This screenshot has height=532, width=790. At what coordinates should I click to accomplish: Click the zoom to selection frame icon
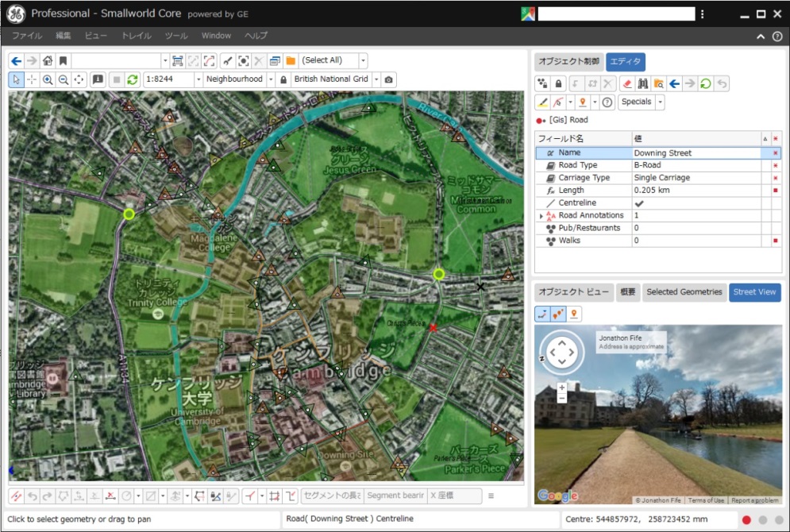pyautogui.click(x=177, y=61)
